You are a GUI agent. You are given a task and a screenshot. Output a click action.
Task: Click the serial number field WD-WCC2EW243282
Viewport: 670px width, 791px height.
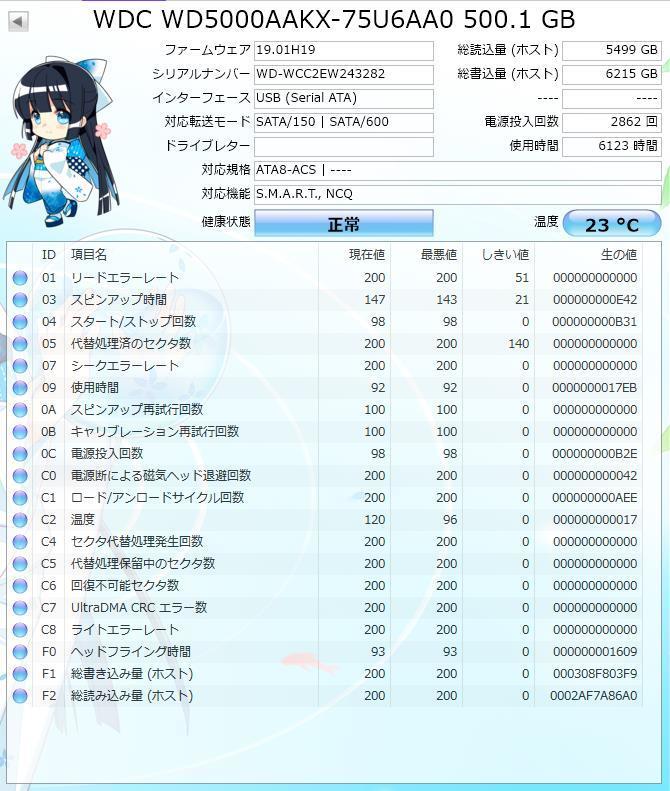(x=344, y=74)
